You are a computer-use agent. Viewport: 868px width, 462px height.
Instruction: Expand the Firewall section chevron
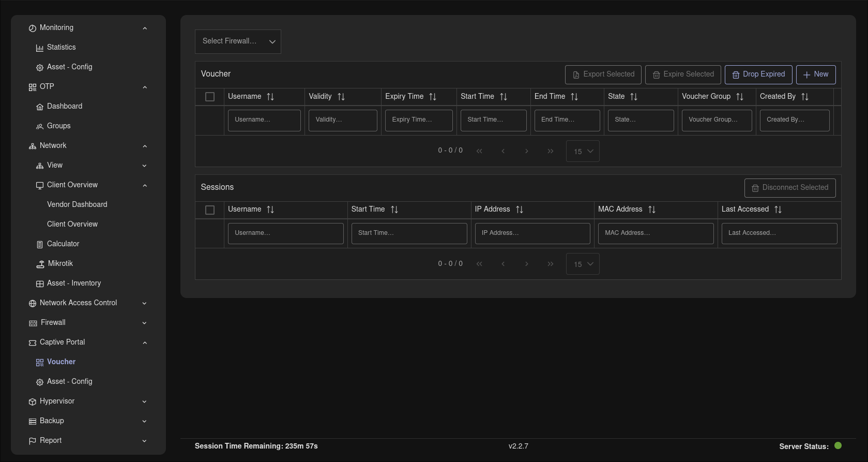point(145,323)
